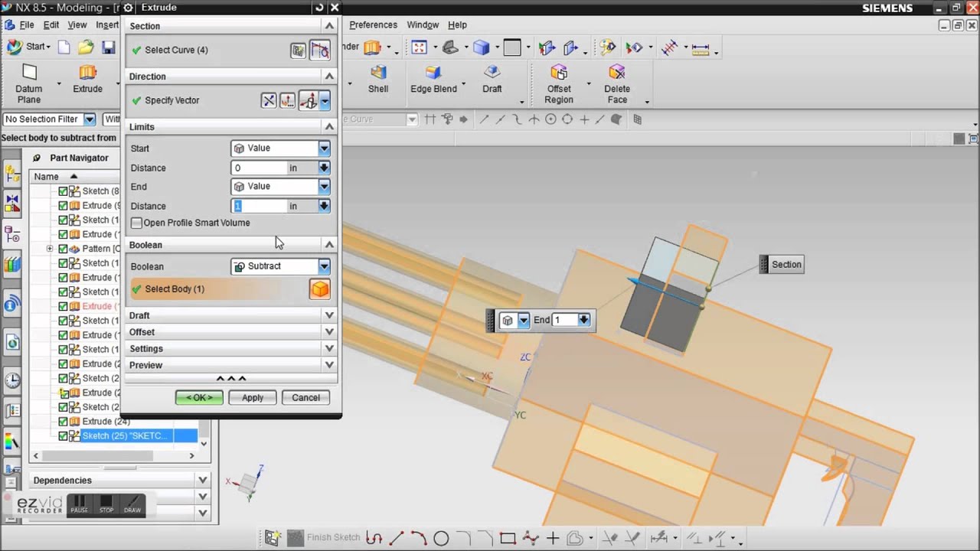Click the ezvid Pause recording button
Viewport: 980px width, 551px height.
(x=79, y=504)
